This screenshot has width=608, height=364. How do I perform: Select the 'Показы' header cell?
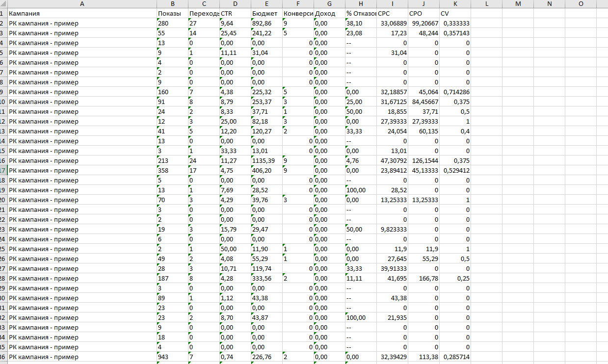[172, 14]
